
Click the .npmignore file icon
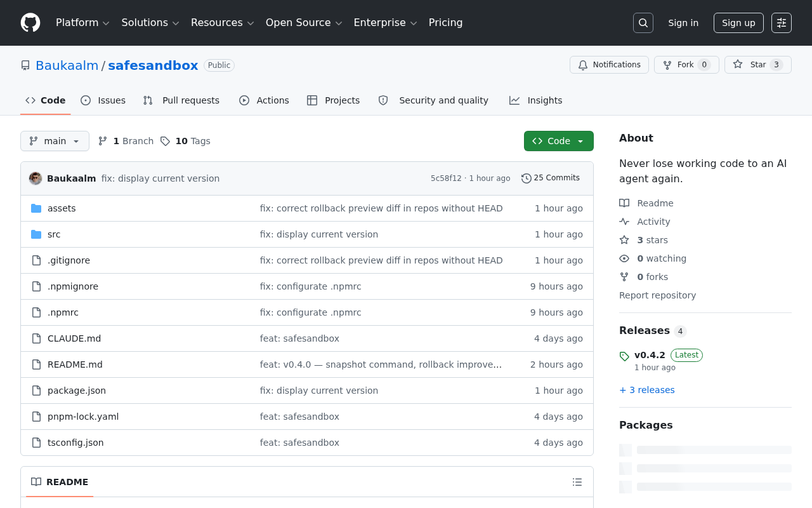click(36, 286)
